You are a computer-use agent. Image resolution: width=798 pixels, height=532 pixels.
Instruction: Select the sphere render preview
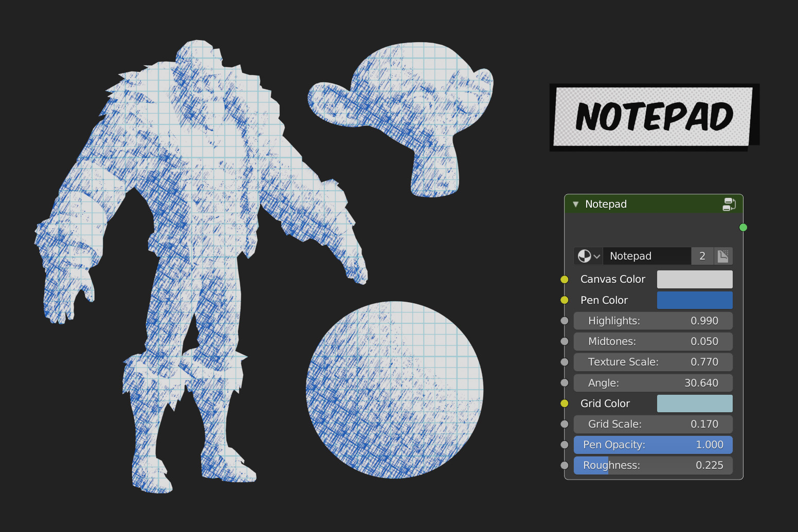(394, 390)
